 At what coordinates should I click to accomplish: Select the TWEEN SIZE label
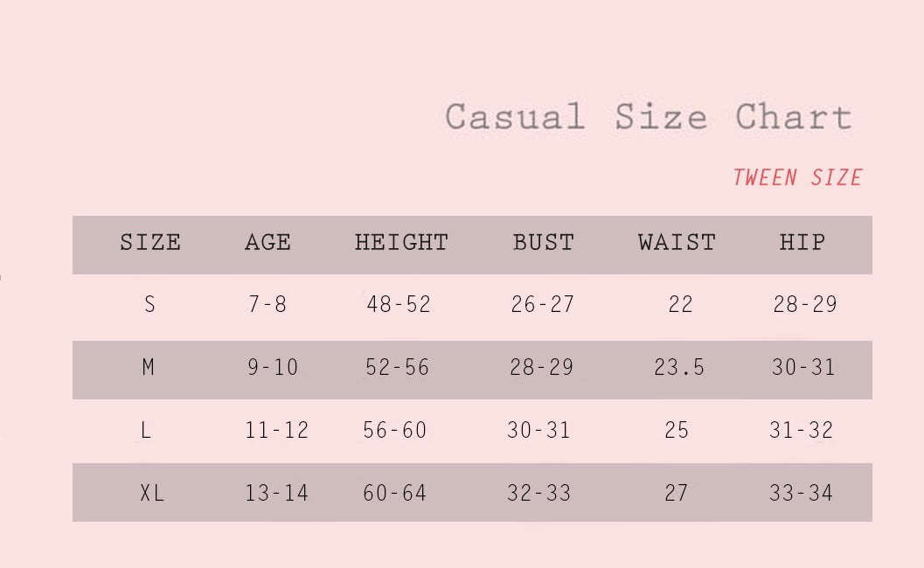pyautogui.click(x=797, y=177)
